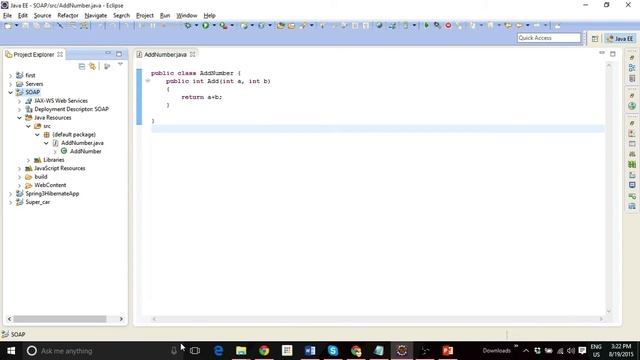Click the Open Web Browser globe icon
Viewport: 640px width, 360px height.
point(379,25)
